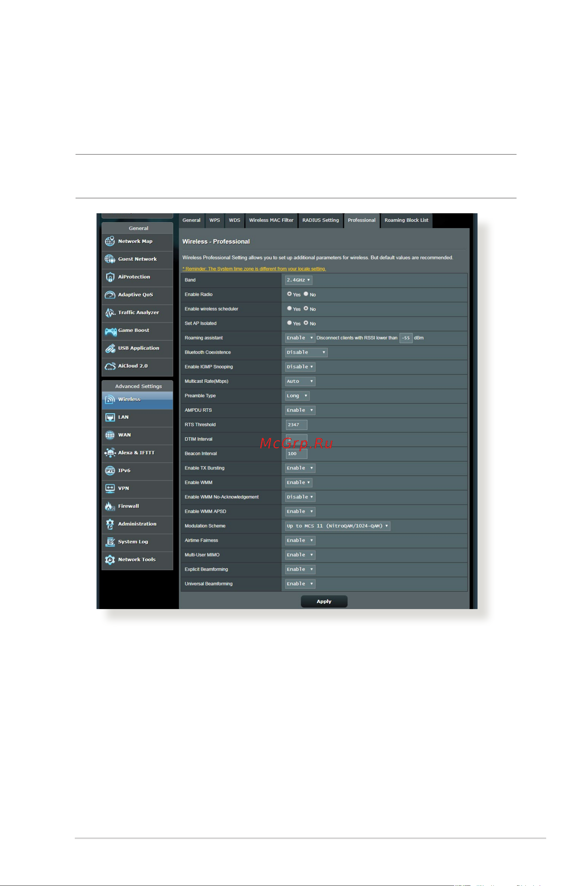Switch to the Roaming Block List tab

point(407,220)
